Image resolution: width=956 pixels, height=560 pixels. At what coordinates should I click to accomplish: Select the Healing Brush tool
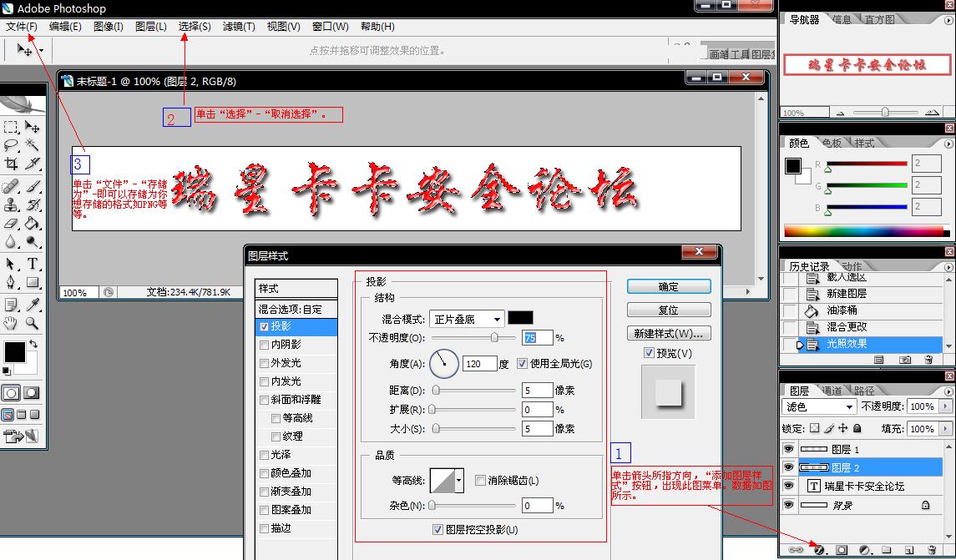coord(10,186)
